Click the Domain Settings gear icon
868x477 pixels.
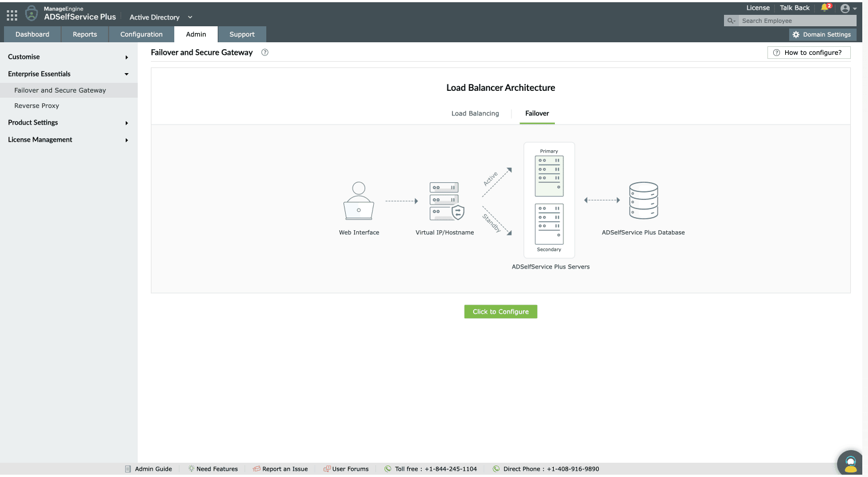coord(796,34)
